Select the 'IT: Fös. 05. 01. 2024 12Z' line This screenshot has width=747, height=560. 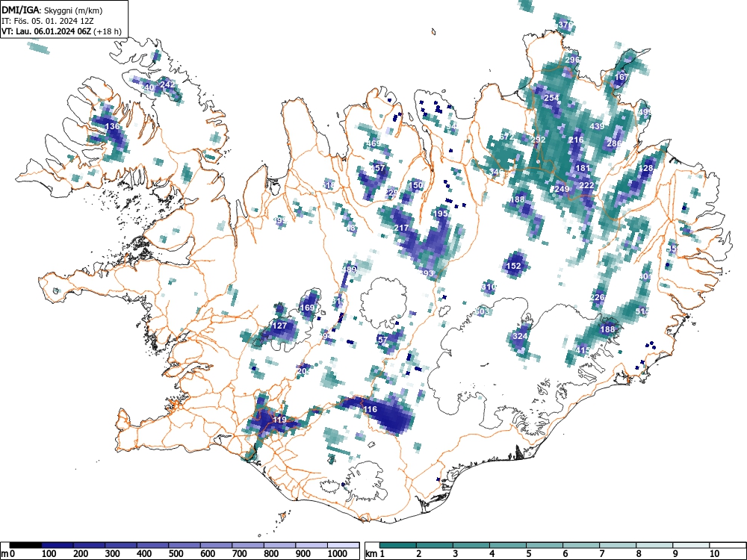pyautogui.click(x=46, y=21)
